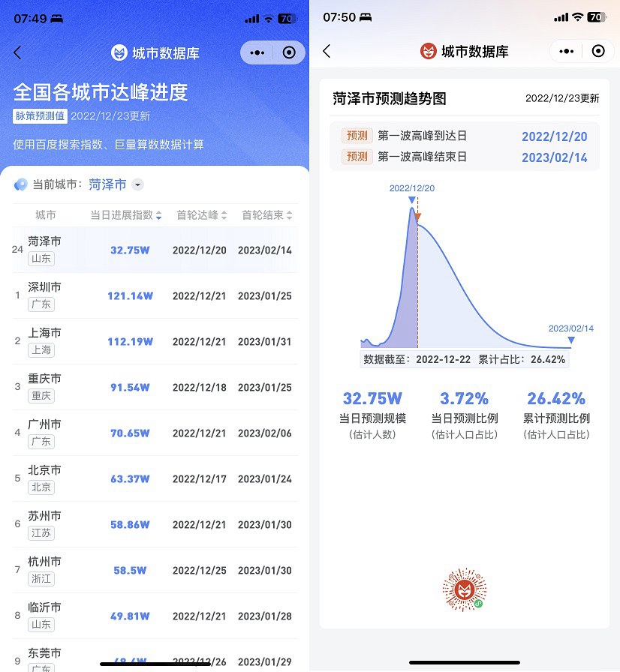Tap the 数据截至 2022-12-22 banner
The height and width of the screenshot is (672, 620).
464,359
